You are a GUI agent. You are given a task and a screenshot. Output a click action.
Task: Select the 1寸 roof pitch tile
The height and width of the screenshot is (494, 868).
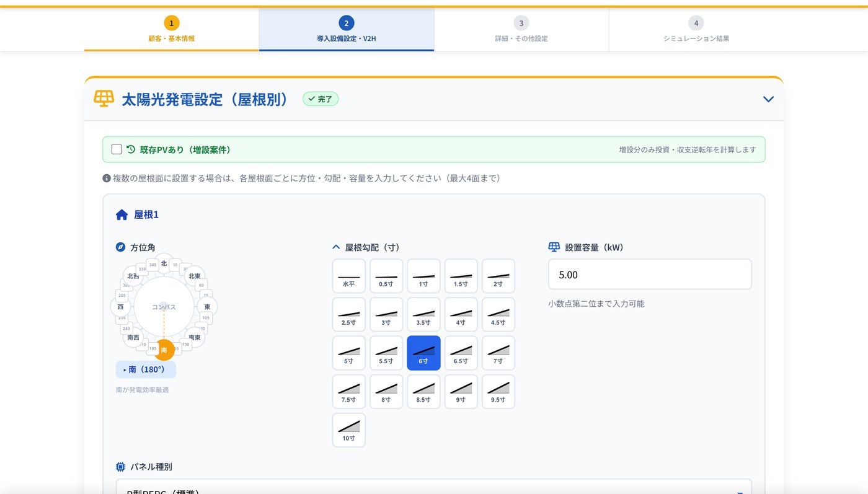(x=423, y=276)
